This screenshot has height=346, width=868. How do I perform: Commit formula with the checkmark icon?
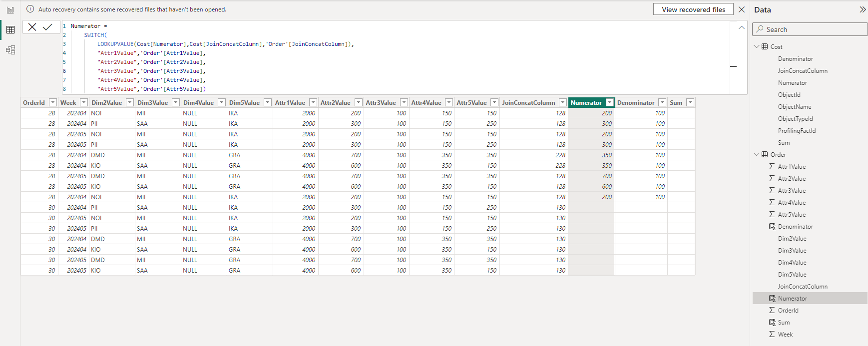tap(47, 27)
